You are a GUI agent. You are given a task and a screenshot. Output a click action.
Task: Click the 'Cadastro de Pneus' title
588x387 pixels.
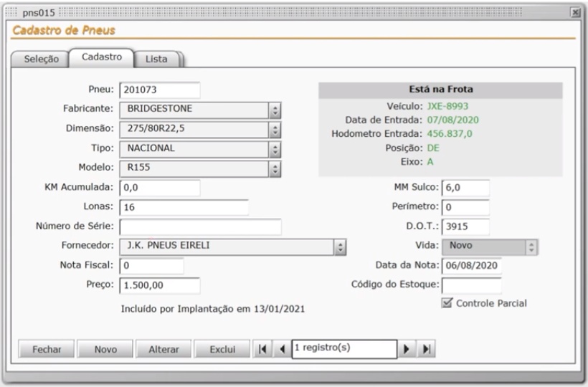64,30
